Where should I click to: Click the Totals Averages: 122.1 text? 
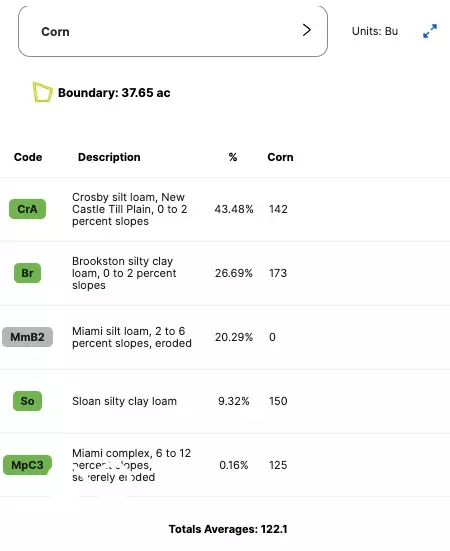228,529
